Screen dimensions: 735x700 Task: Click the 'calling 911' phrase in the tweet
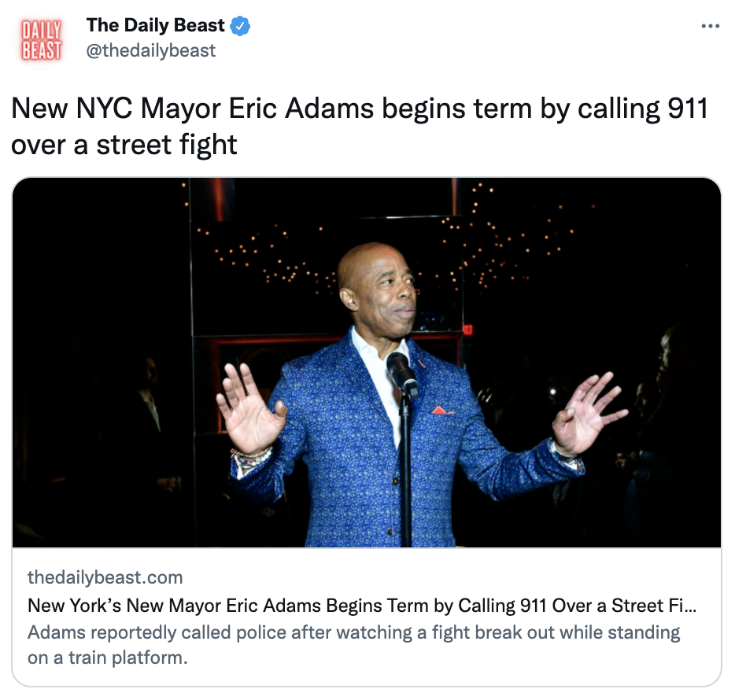[x=642, y=109]
